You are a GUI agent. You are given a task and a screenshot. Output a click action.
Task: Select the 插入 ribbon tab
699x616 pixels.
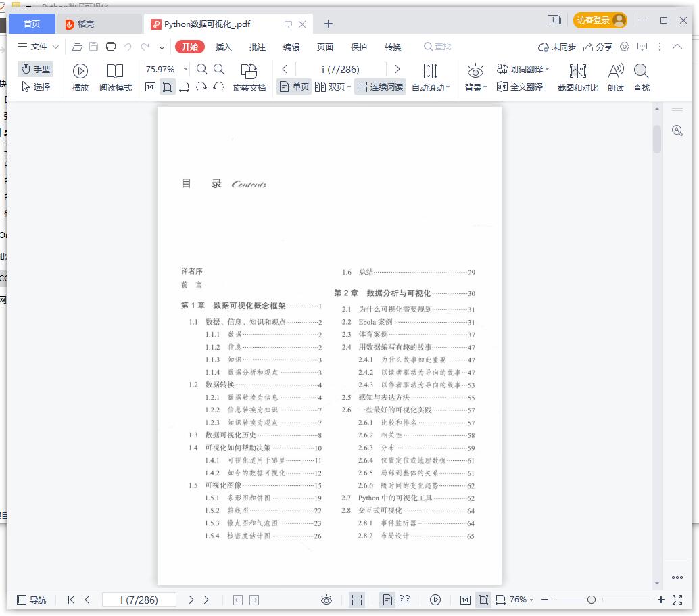pos(223,47)
